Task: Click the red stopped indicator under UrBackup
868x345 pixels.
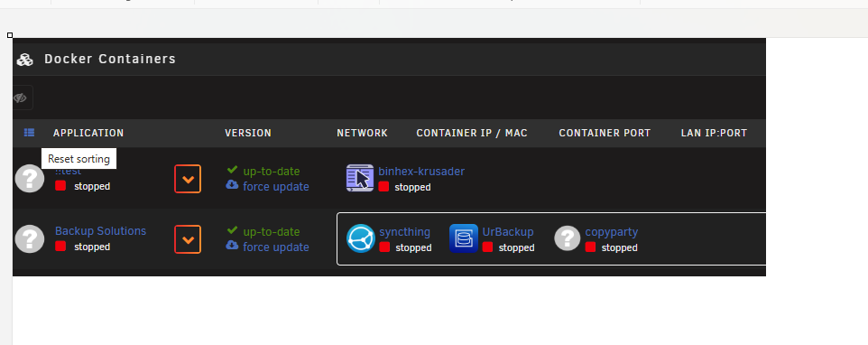Action: point(488,247)
